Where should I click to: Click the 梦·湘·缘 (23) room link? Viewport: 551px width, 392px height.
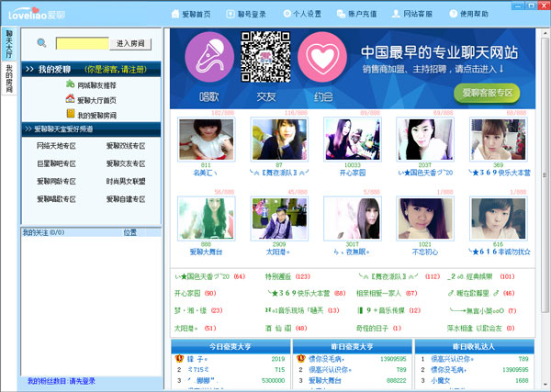tap(198, 310)
